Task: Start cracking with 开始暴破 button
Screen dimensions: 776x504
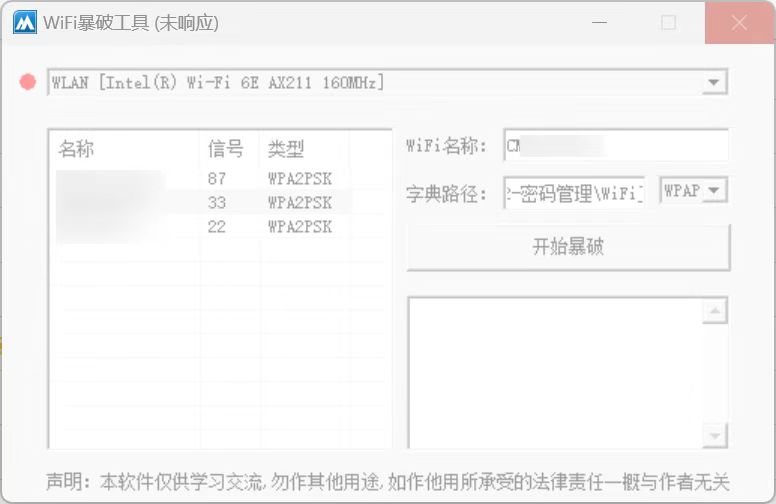Action: (568, 247)
